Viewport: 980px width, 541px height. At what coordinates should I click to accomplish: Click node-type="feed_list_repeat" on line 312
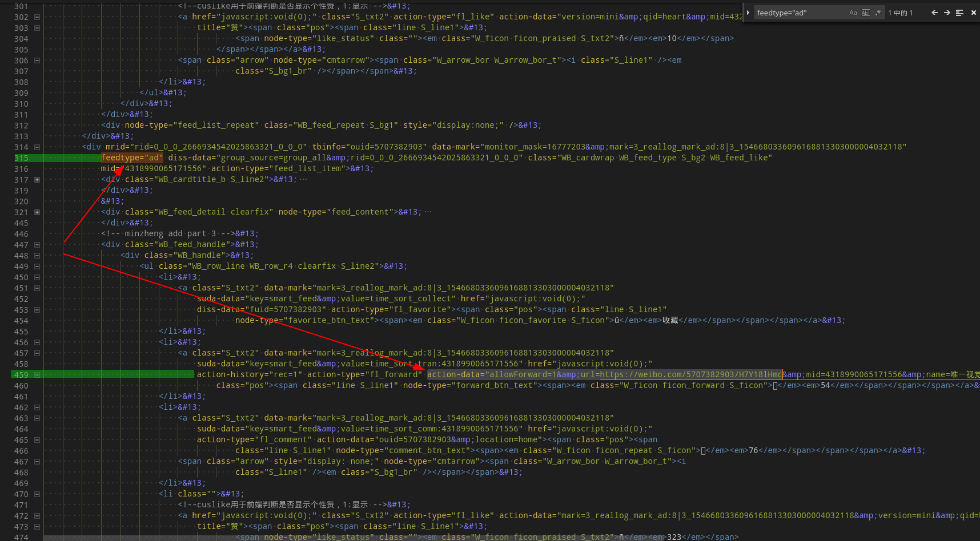tap(192, 125)
